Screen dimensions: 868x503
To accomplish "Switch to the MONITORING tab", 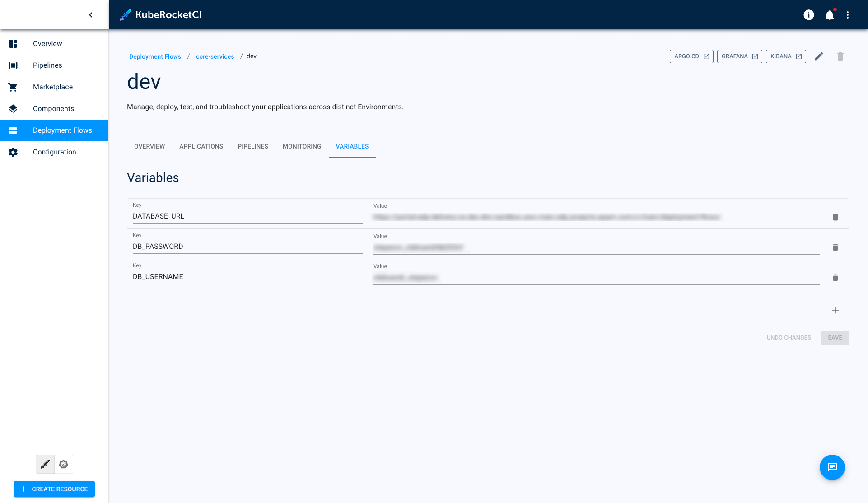I will click(302, 146).
